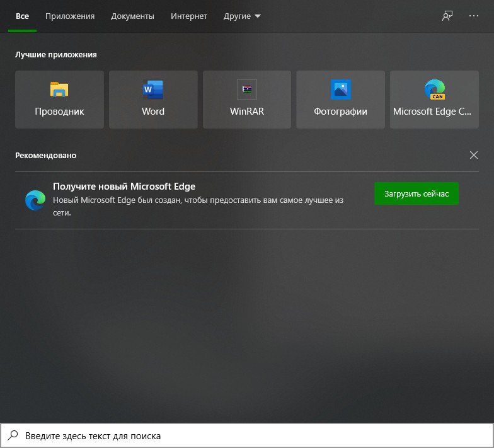Click the search magnifier icon
Screen dimensions: 494x448
click(x=13, y=435)
